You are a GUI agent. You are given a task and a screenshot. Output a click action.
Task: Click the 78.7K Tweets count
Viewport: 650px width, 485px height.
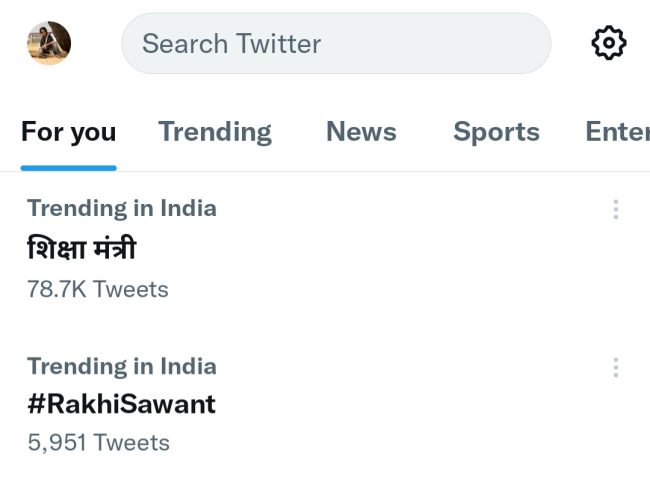click(x=97, y=289)
